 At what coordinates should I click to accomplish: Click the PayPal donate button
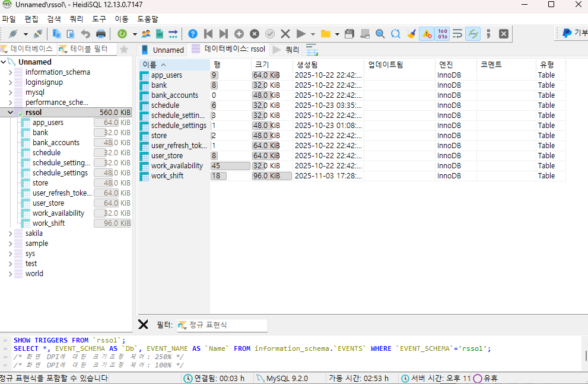[574, 33]
